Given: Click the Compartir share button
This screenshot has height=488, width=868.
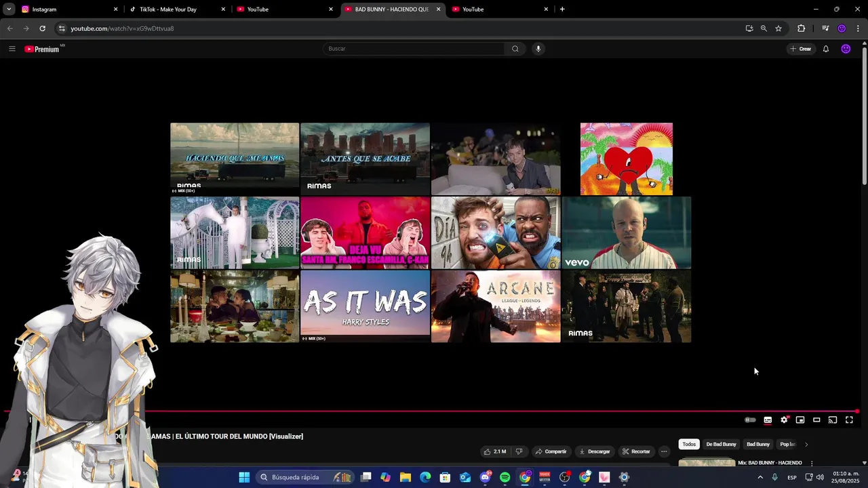Looking at the screenshot, I should [x=551, y=451].
